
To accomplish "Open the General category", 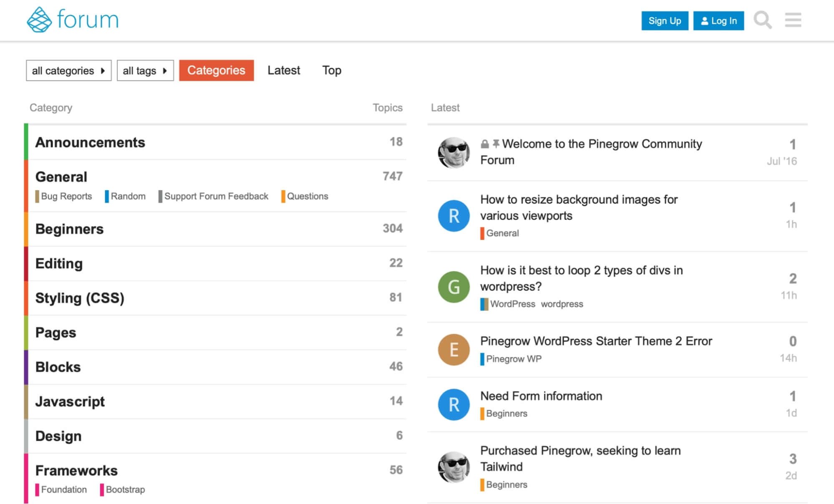I will pyautogui.click(x=61, y=176).
